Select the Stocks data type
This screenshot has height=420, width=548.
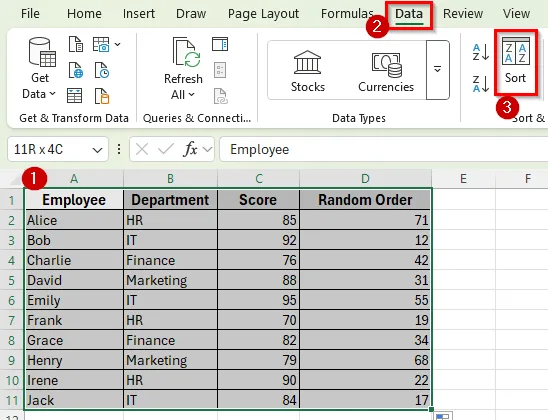pos(308,71)
